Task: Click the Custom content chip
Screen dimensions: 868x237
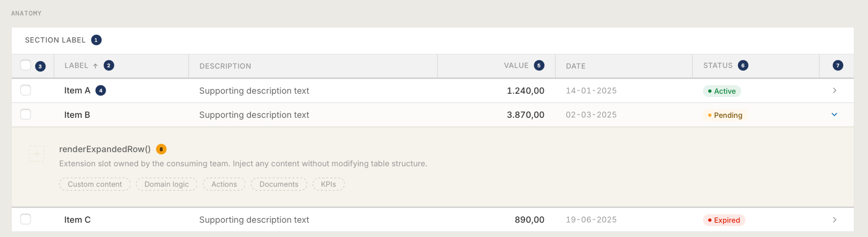Action: pos(95,184)
